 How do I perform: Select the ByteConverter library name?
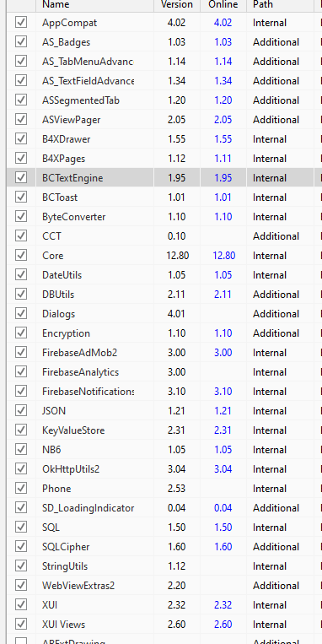tap(74, 216)
